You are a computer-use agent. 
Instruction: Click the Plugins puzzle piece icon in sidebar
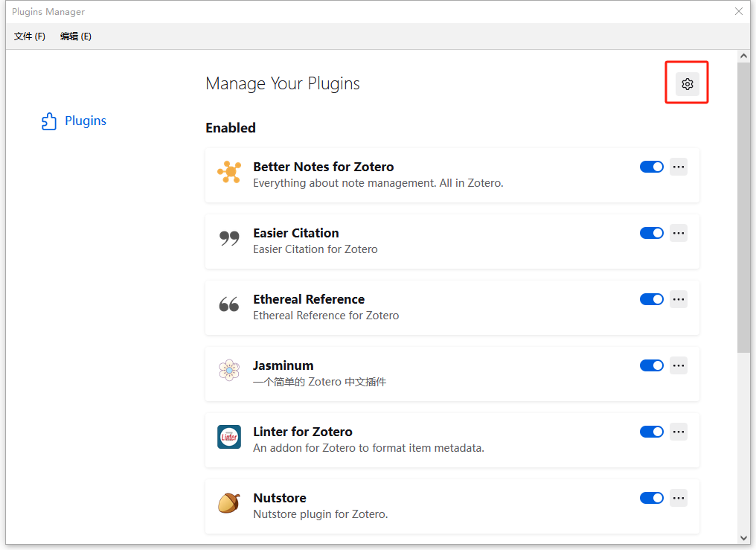[48, 121]
